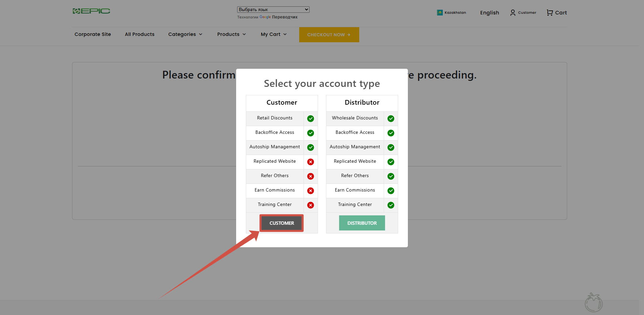Click red X beside customer Training Center
Viewport: 644px width, 315px height.
(x=311, y=205)
